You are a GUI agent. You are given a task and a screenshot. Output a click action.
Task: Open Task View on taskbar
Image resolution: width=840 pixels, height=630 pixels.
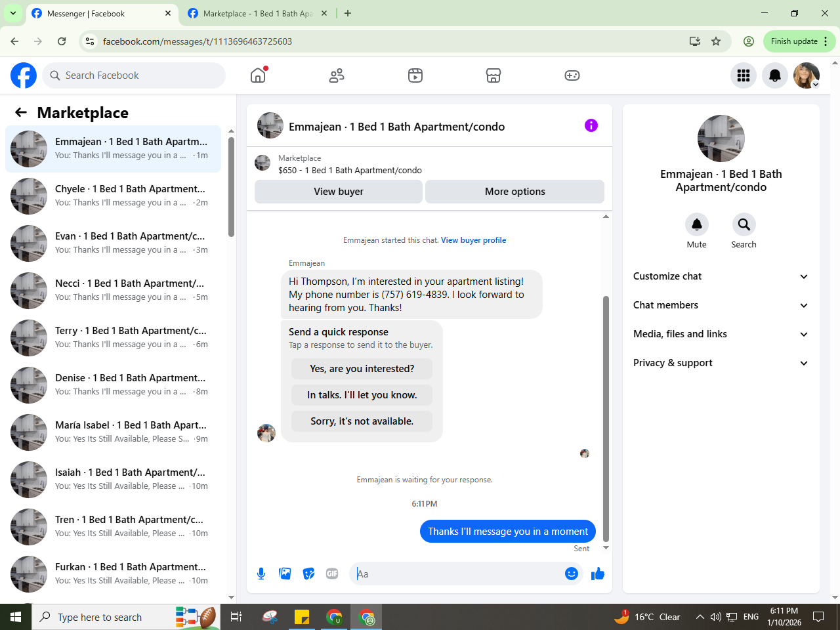click(236, 617)
